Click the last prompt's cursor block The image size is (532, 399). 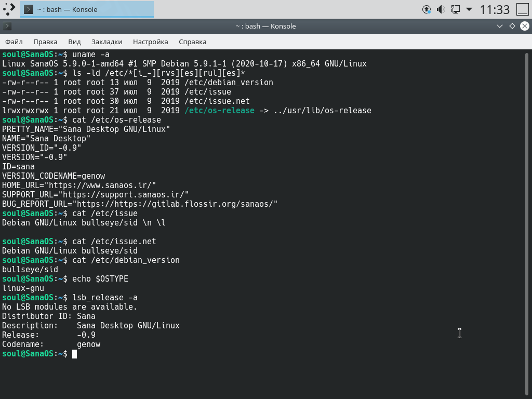(x=75, y=354)
